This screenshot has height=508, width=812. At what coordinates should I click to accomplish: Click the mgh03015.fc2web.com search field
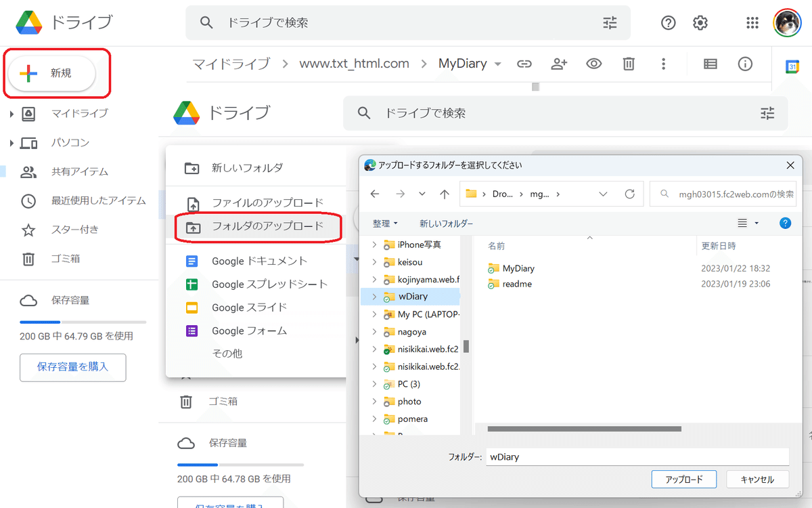pyautogui.click(x=723, y=194)
